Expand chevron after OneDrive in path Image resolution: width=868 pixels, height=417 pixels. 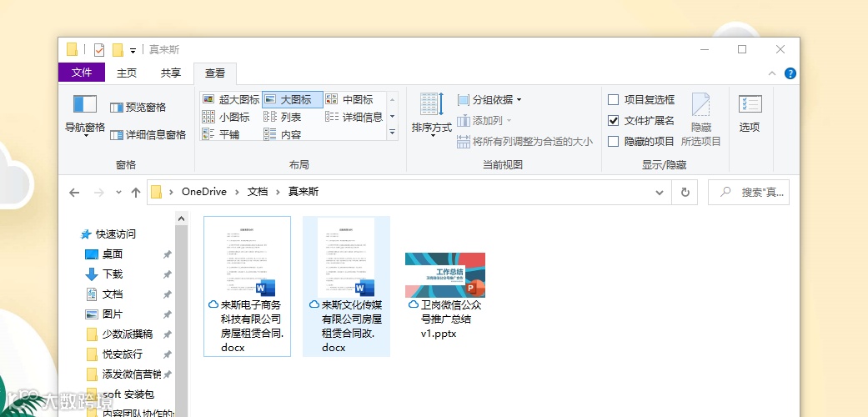(x=237, y=192)
